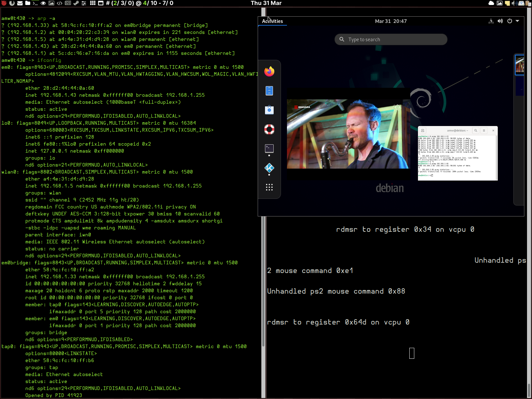Open the mail envelope icon in top panel
Viewport: 532px width, 399px height.
20,3
